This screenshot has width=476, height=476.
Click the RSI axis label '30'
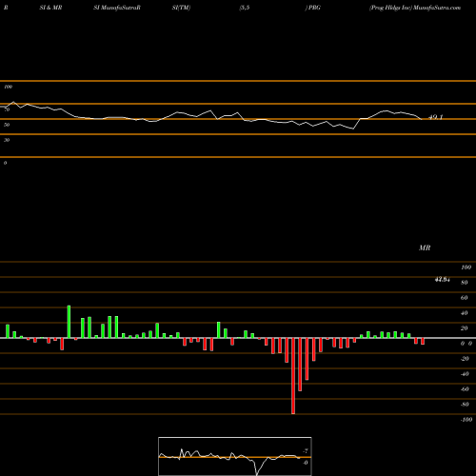click(7, 140)
